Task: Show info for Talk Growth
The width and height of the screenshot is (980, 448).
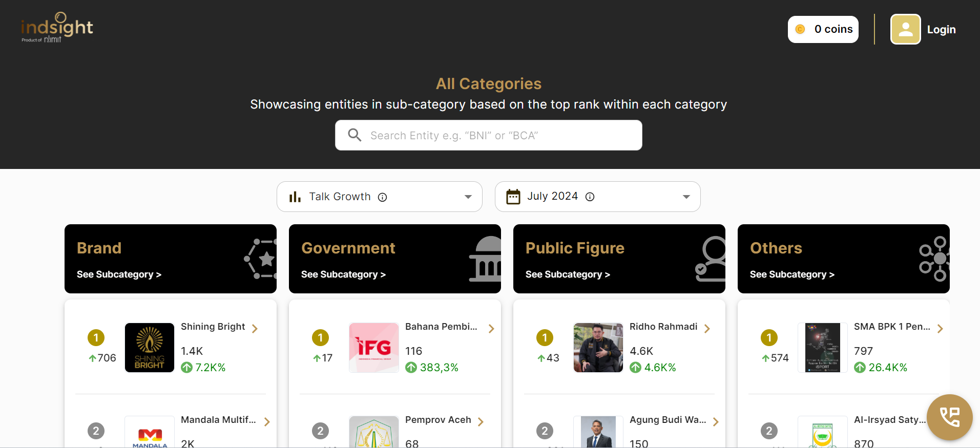Action: 383,197
